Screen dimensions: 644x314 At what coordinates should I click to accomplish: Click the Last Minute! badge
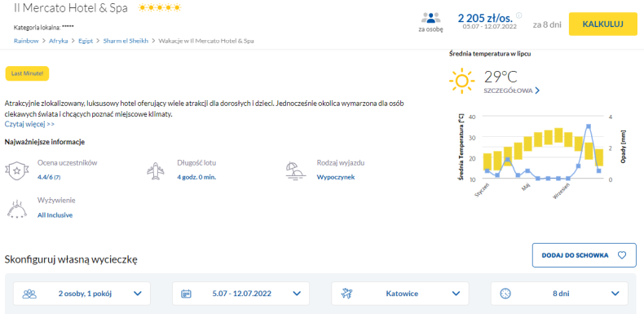[27, 73]
